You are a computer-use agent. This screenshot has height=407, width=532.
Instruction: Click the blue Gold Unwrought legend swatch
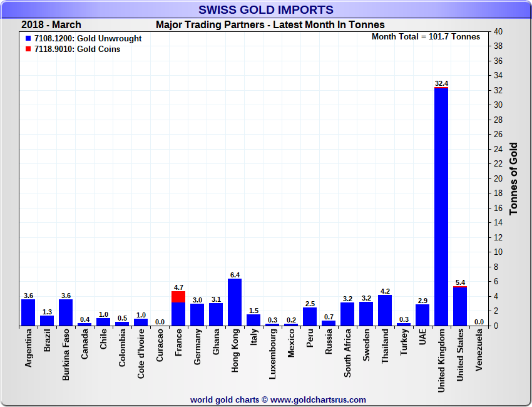pos(28,39)
